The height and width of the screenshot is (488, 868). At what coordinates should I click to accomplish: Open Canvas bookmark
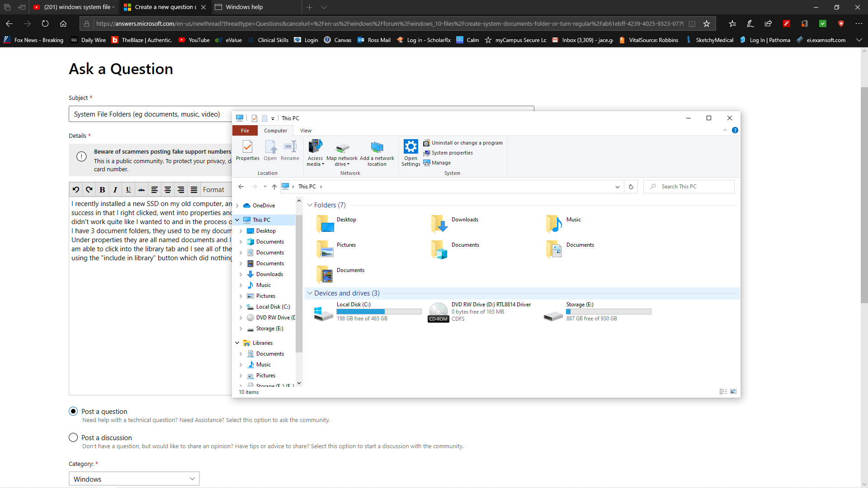(338, 40)
